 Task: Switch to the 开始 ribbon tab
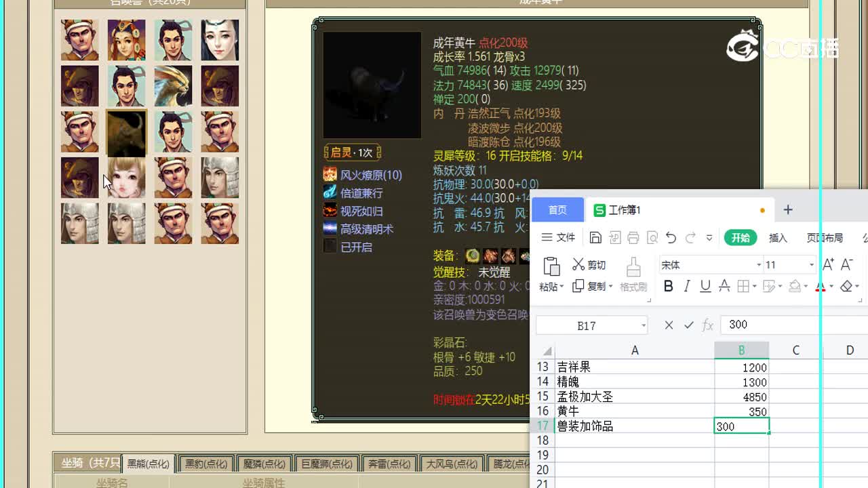point(740,237)
